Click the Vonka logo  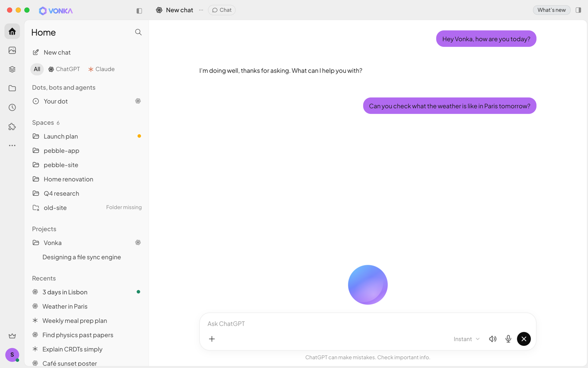pyautogui.click(x=56, y=11)
